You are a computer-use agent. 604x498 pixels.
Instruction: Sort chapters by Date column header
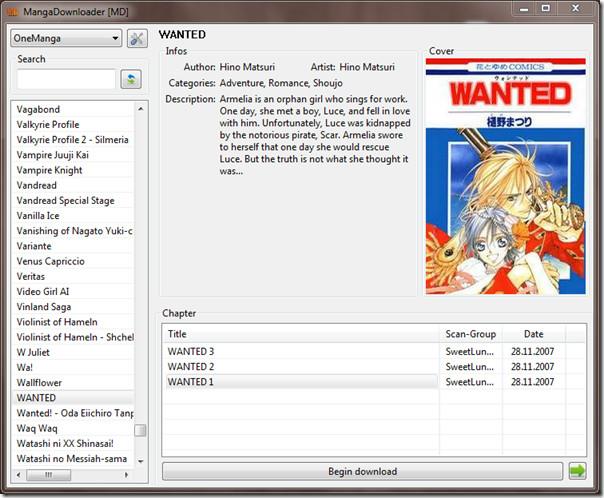click(532, 334)
